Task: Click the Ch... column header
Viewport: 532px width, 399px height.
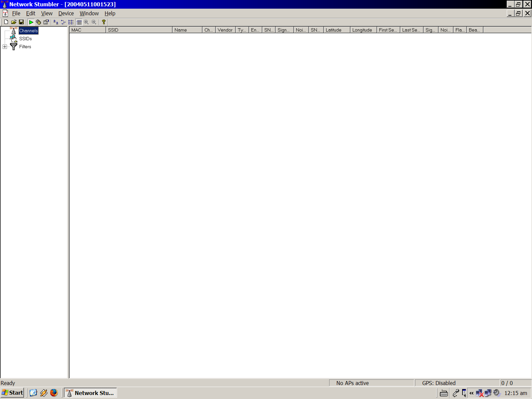Action: pos(209,30)
